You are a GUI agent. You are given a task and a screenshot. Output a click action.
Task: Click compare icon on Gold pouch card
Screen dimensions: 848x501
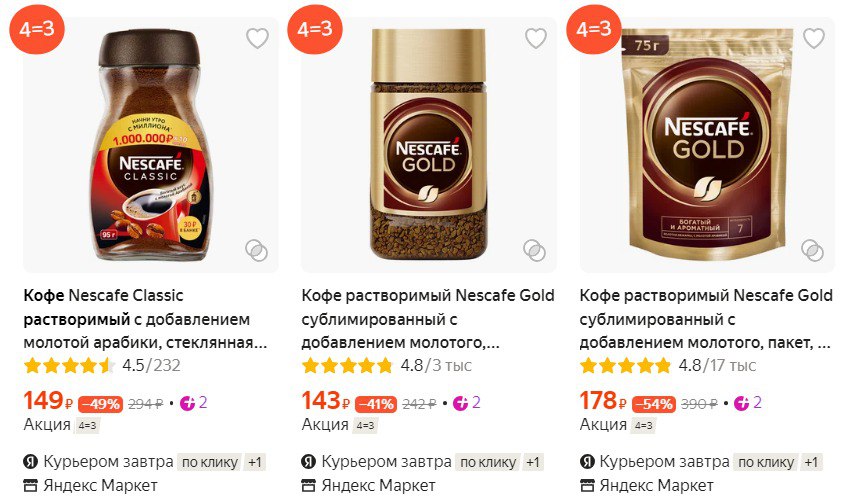[x=814, y=250]
